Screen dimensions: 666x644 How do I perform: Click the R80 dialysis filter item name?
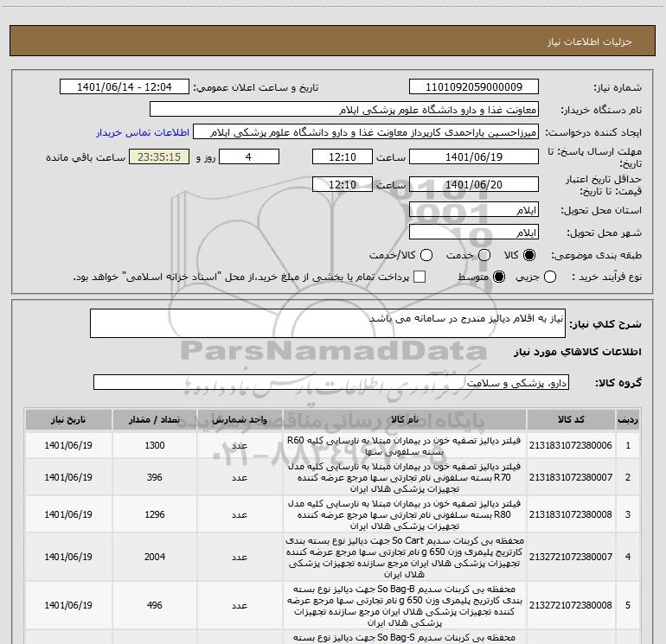coord(405,514)
